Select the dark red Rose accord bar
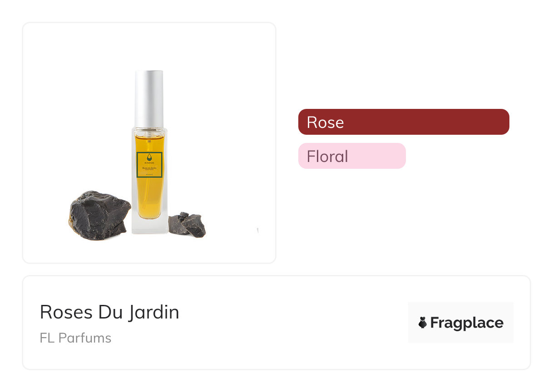 click(404, 122)
